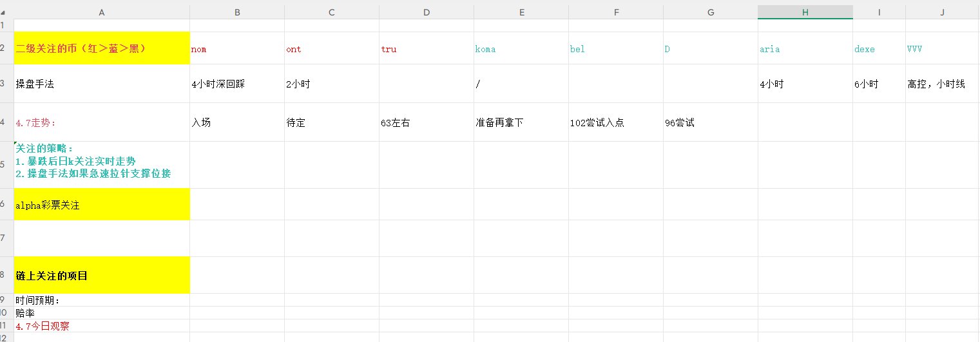
Task: Click cell "6小时" under dexe
Action: [879, 84]
